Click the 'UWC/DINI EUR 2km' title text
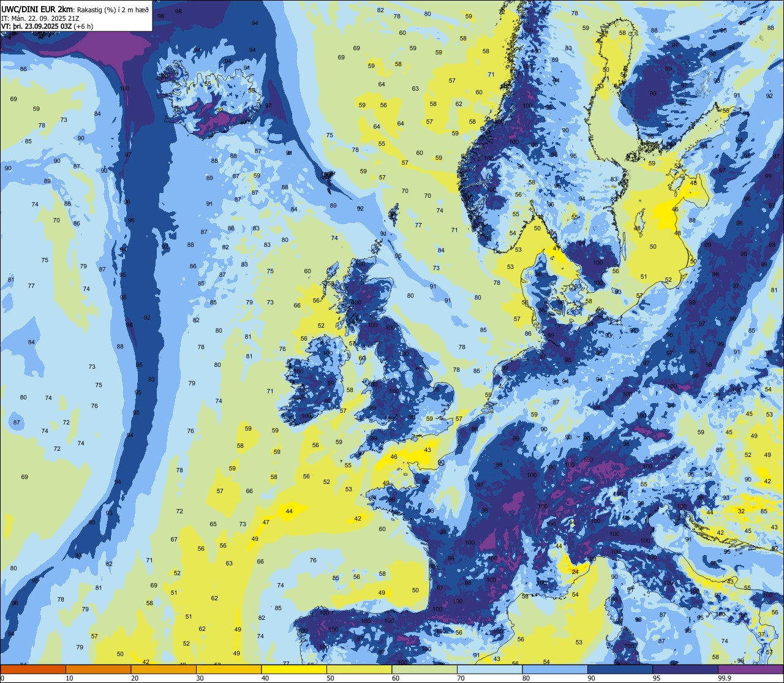The image size is (784, 683). coord(37,9)
